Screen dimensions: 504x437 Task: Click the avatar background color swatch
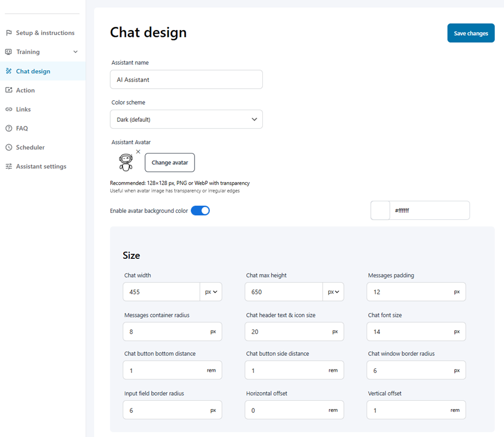[x=380, y=210]
